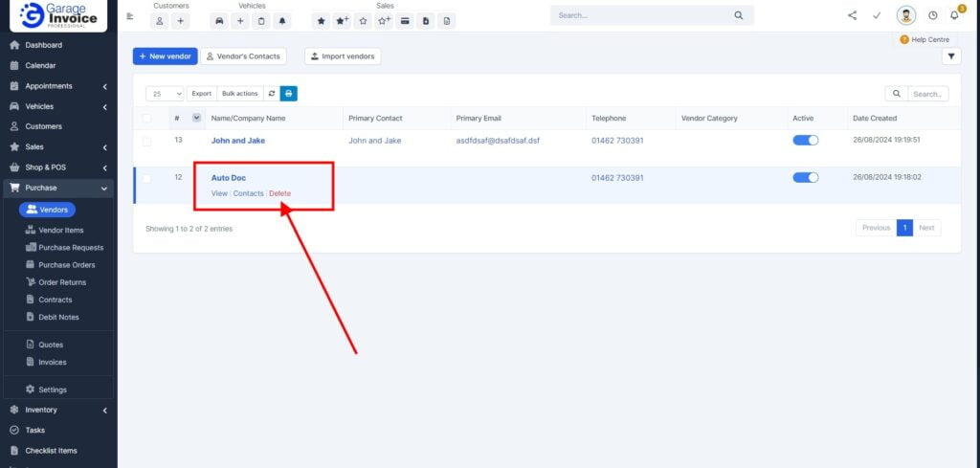Viewport: 980px width, 468px height.
Task: Click the solid star-plus Sales icon
Action: pyautogui.click(x=342, y=21)
